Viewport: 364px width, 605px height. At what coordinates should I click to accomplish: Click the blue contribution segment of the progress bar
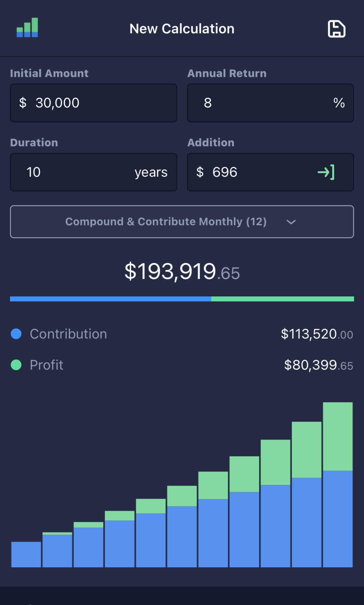point(110,299)
